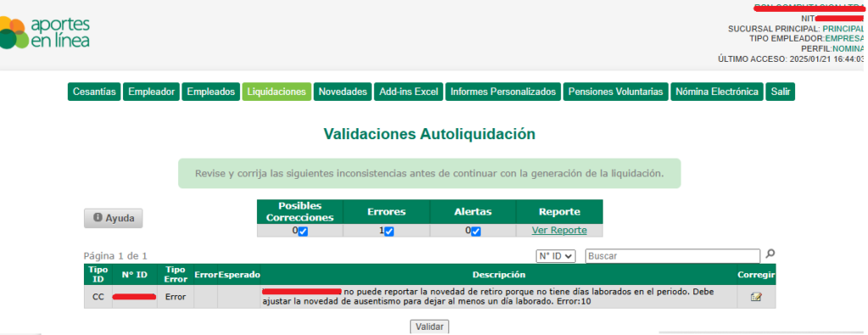The height and width of the screenshot is (335, 868).
Task: Click the CC cell in the error row
Action: pos(98,297)
